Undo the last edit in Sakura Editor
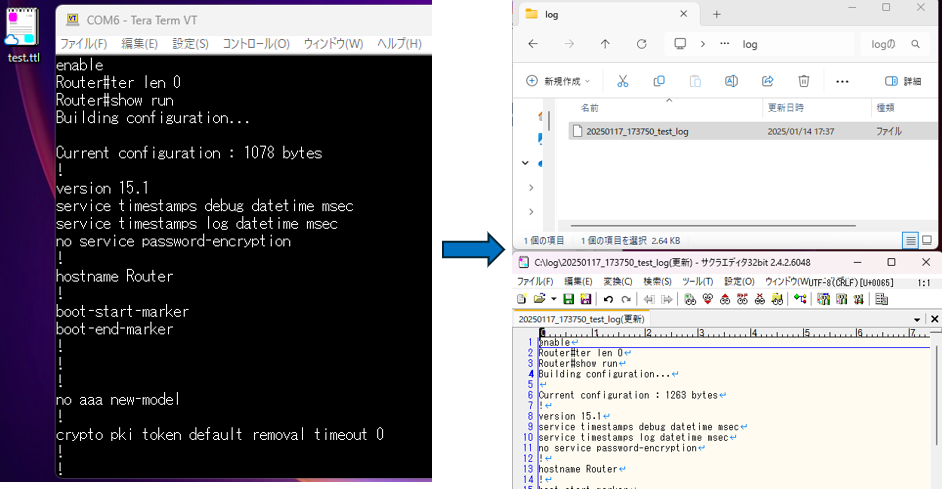Image resolution: width=948 pixels, height=490 pixels. point(608,299)
